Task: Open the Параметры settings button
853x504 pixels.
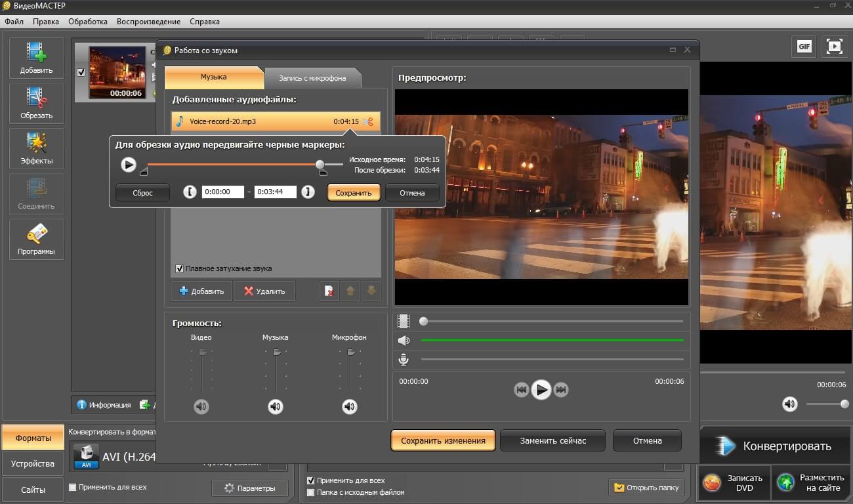Action: 249,488
